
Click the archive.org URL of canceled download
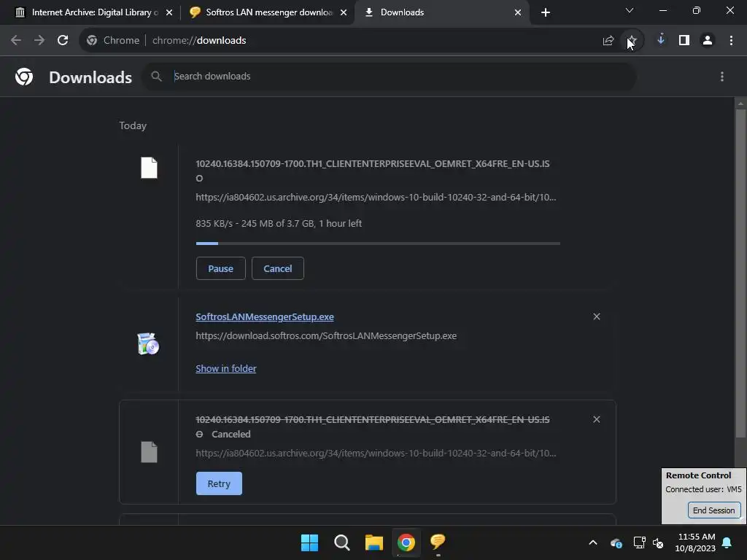click(376, 454)
